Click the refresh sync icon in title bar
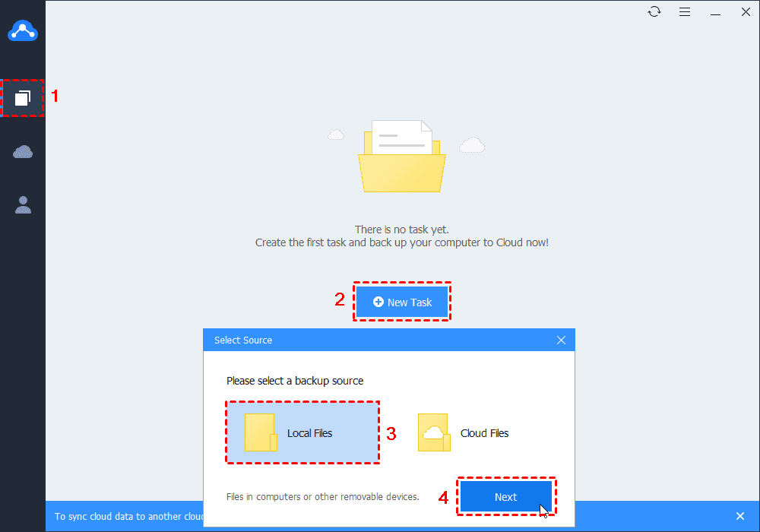760x532 pixels. [x=654, y=11]
